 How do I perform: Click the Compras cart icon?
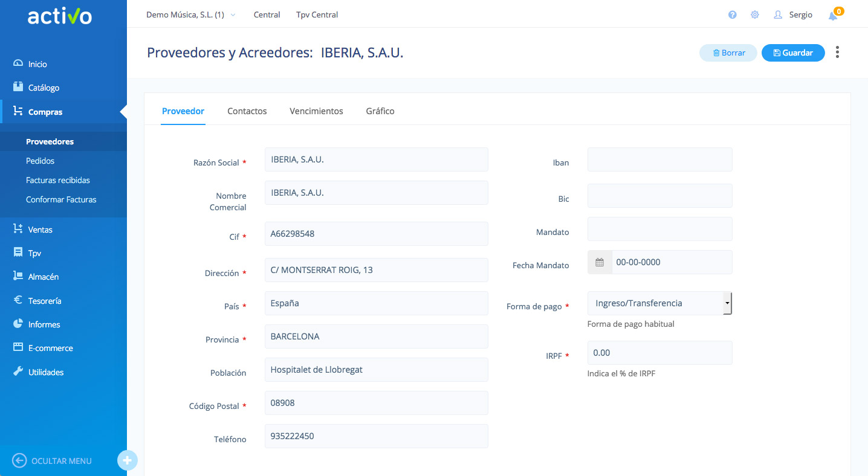tap(18, 111)
